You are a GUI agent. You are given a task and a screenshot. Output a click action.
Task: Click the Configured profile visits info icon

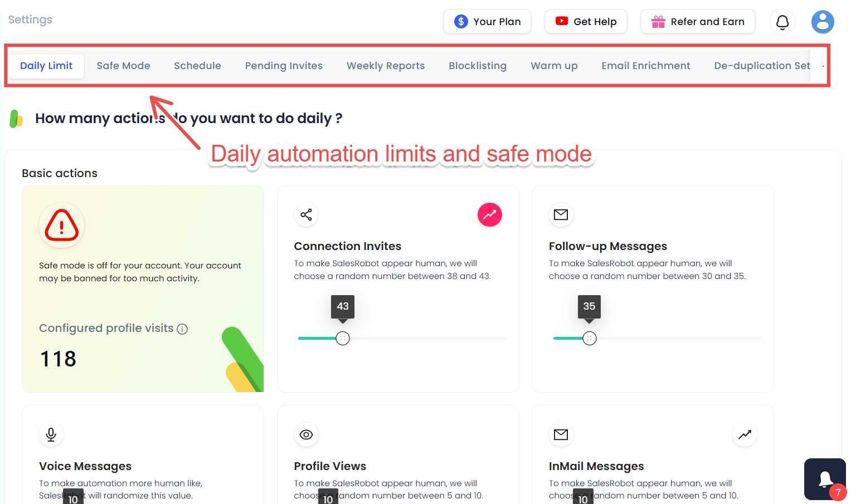[x=182, y=329]
